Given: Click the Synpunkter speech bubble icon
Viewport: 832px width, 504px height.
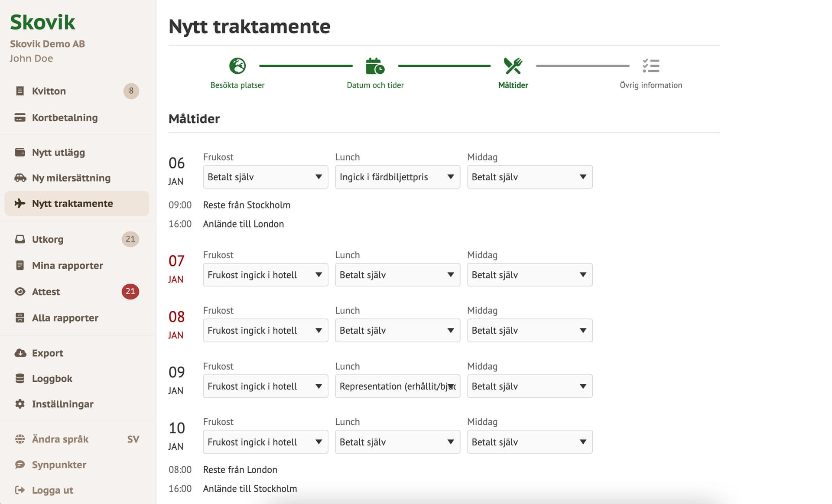Looking at the screenshot, I should [x=20, y=465].
